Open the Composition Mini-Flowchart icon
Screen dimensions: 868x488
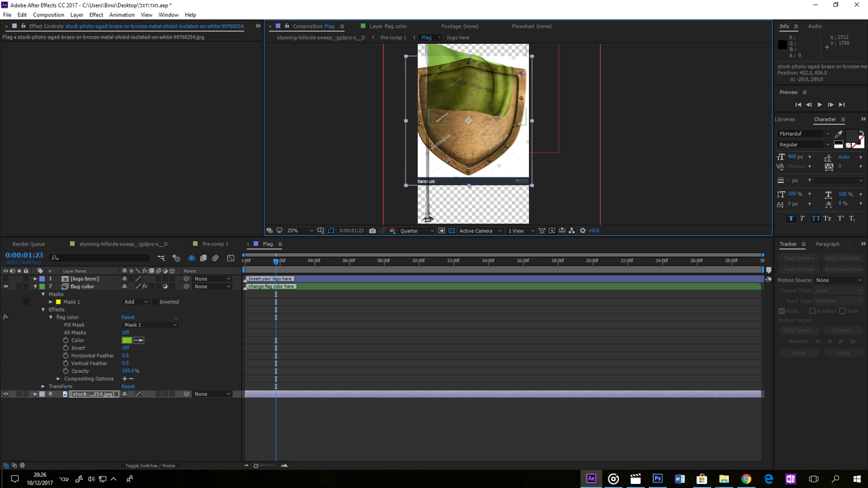pyautogui.click(x=161, y=258)
